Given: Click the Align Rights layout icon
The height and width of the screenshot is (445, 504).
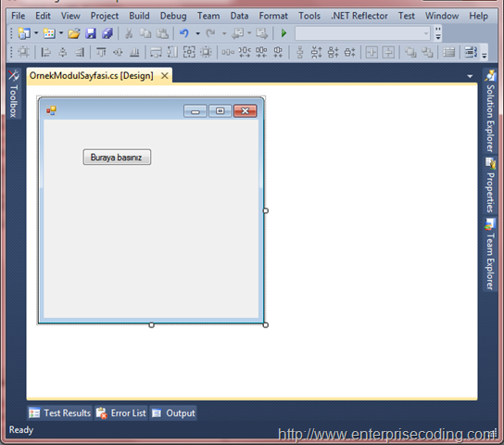Looking at the screenshot, I should 80,52.
